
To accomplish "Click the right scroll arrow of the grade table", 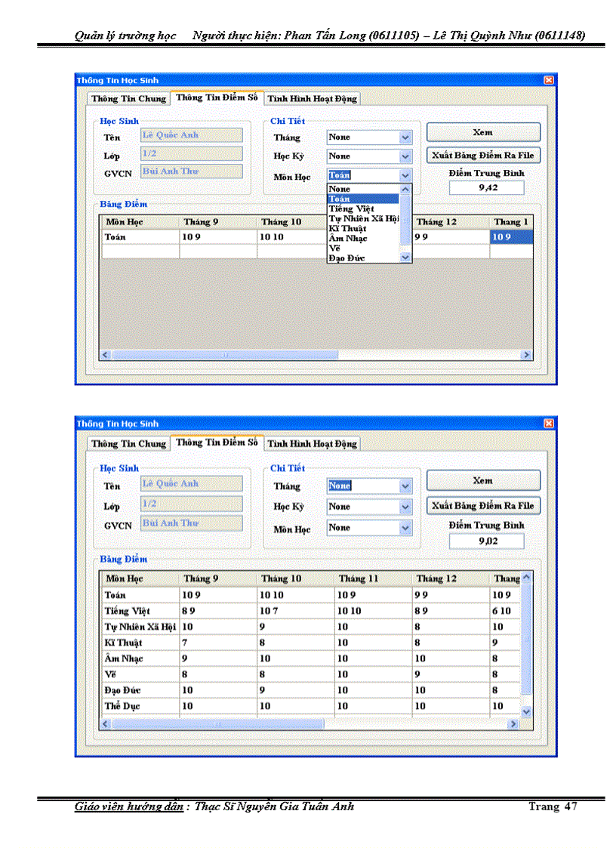I will tap(528, 354).
